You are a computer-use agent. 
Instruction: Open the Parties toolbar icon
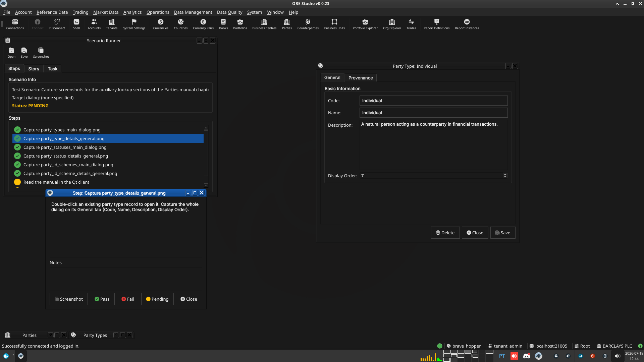coord(287,24)
